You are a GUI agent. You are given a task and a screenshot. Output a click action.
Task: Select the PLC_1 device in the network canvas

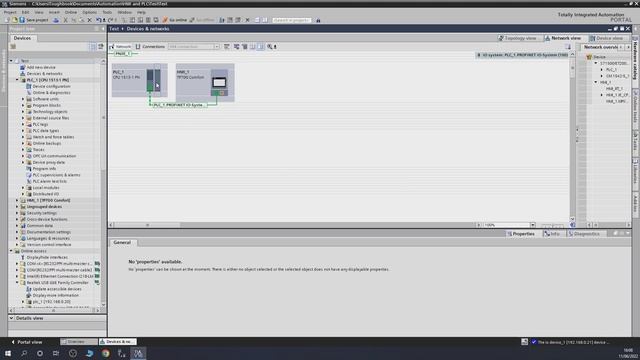[139, 80]
